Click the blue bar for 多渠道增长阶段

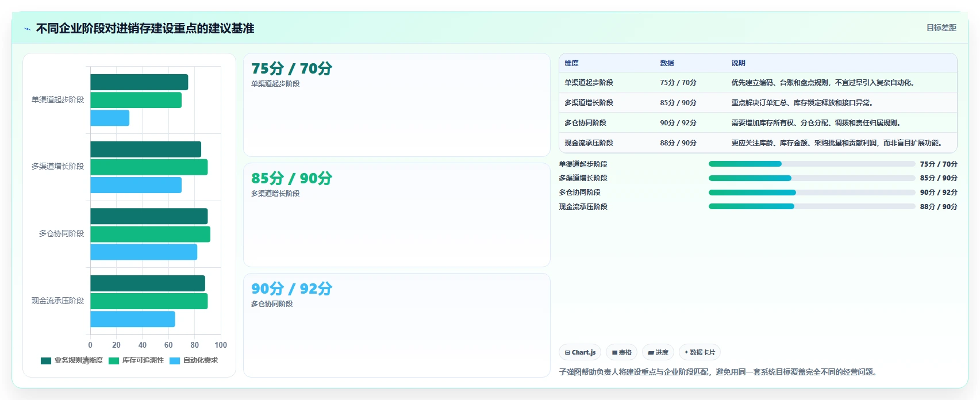coord(136,185)
